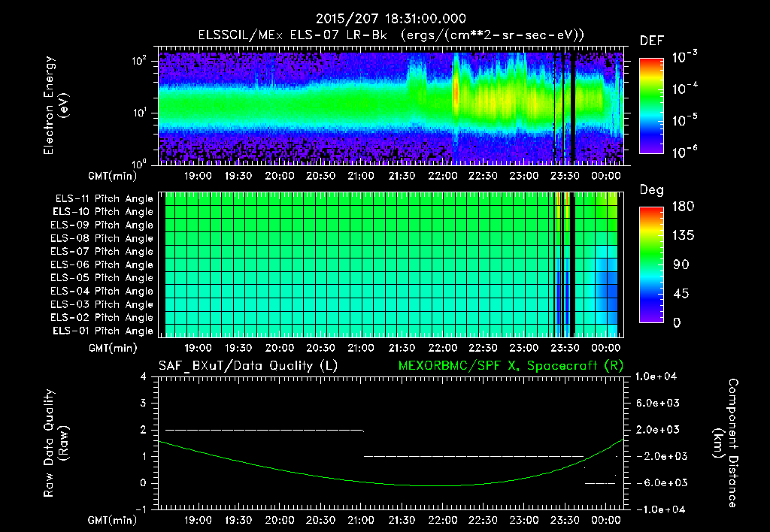The image size is (770, 532).
Task: Click the 19:00 time label under the spectrogram
Action: (198, 176)
